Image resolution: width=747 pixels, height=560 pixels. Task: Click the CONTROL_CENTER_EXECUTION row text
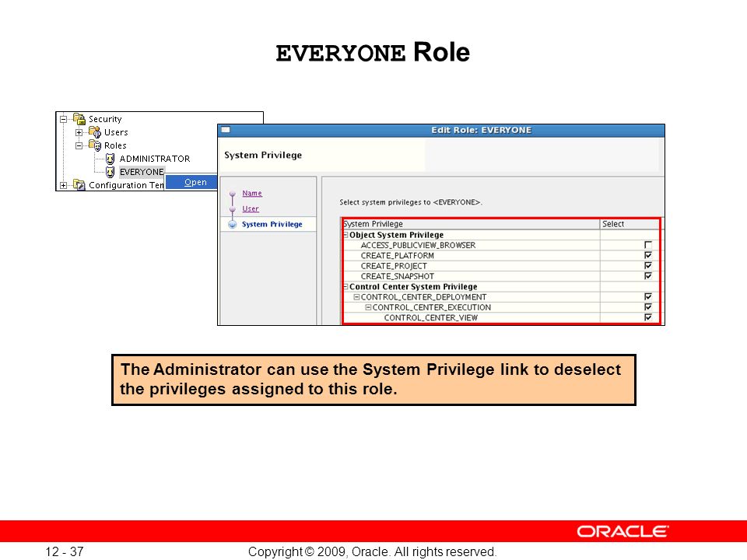pyautogui.click(x=432, y=308)
